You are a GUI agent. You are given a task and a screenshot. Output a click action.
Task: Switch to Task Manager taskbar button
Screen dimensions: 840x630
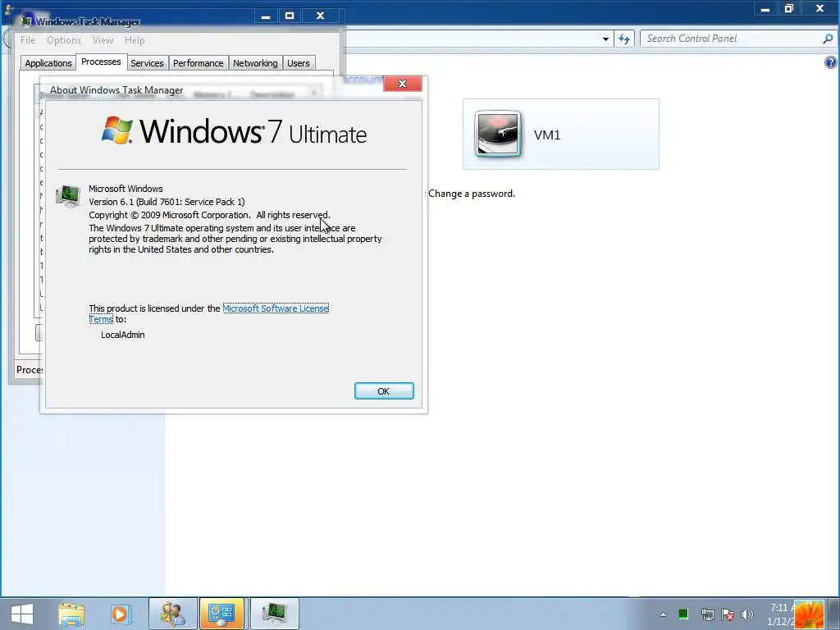[274, 614]
